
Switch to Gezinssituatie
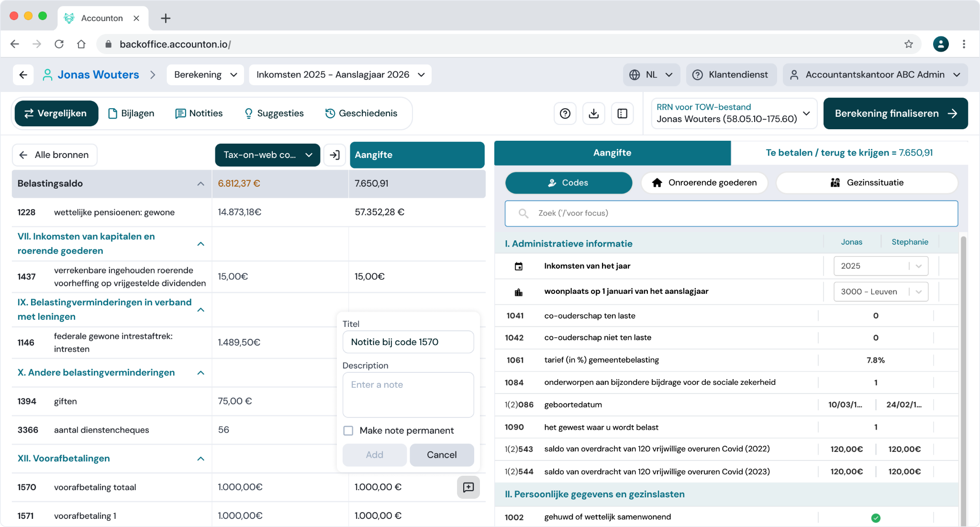(x=867, y=183)
